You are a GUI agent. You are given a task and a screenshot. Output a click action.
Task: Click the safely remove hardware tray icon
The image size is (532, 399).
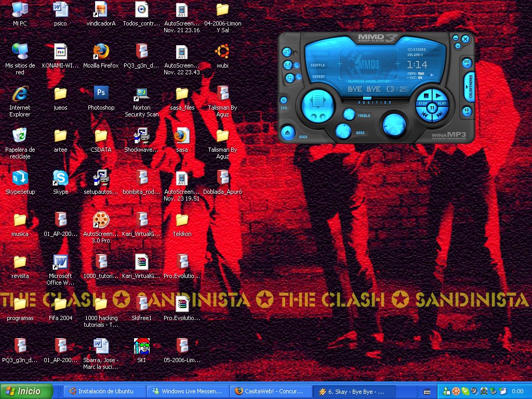click(494, 391)
